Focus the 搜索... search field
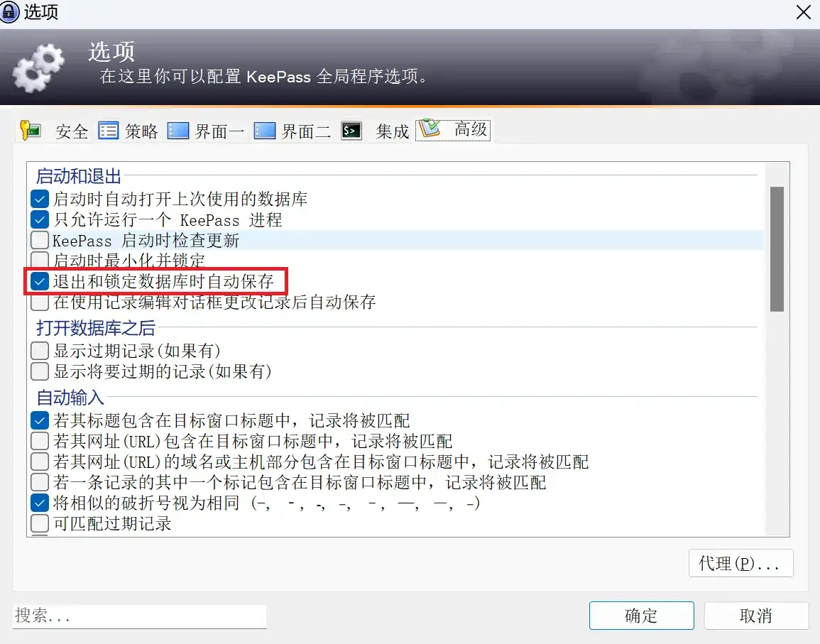This screenshot has width=820, height=644. 140,616
